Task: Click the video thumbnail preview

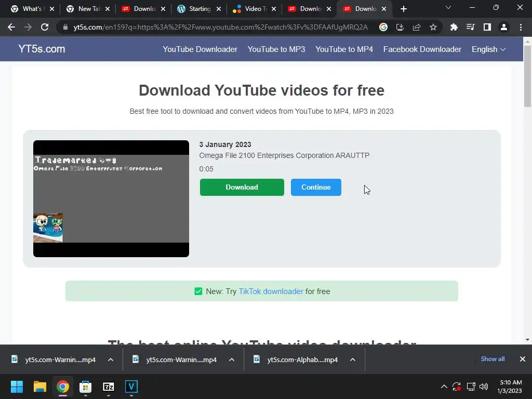Action: click(111, 198)
